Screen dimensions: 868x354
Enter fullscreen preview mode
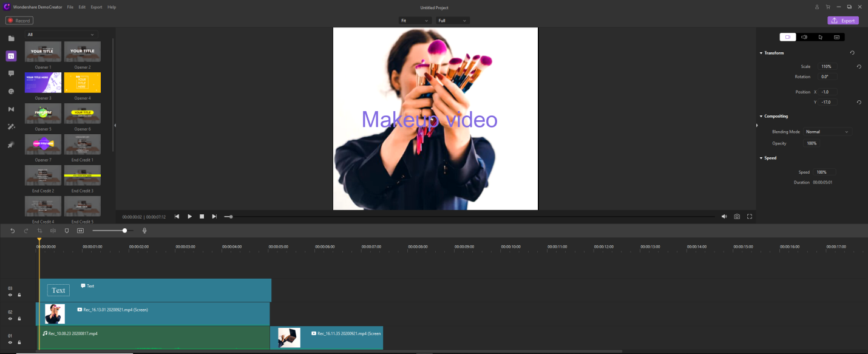pos(750,216)
